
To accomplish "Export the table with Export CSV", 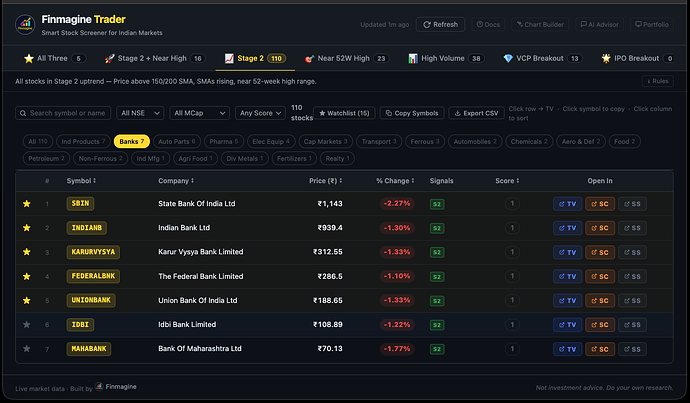I will point(476,113).
